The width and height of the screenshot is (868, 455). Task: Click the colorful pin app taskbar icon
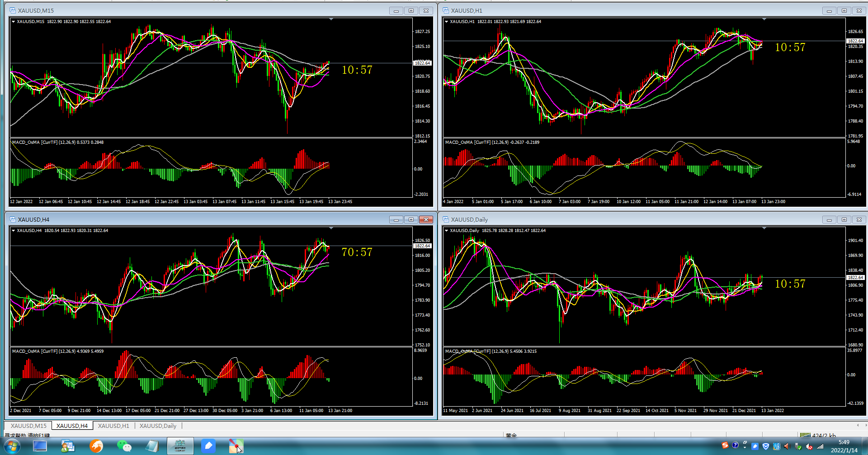[x=236, y=446]
